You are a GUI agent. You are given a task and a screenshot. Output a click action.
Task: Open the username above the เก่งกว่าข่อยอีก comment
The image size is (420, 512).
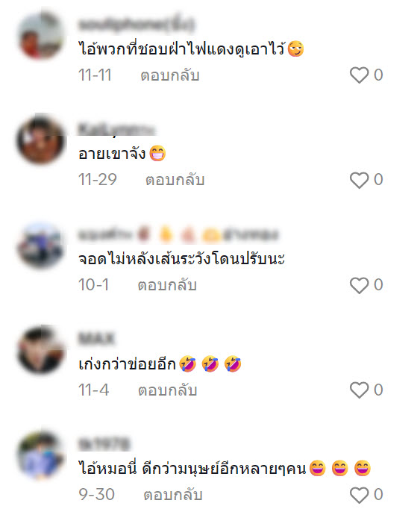(96, 339)
